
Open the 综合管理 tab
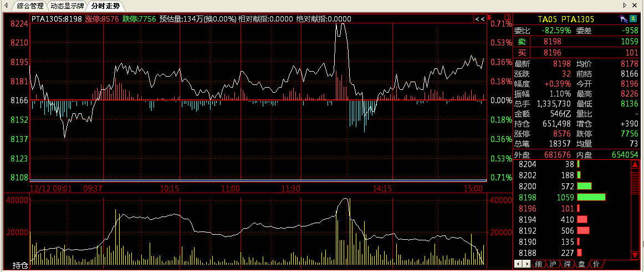pos(30,6)
